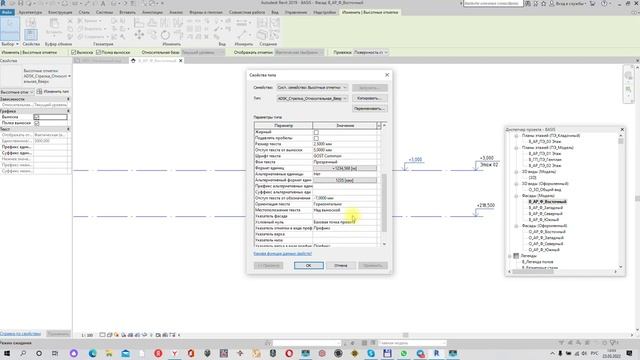640x360 pixels.
Task: Collapse the Фасады (Модель) node in project browser
Action: click(516, 196)
